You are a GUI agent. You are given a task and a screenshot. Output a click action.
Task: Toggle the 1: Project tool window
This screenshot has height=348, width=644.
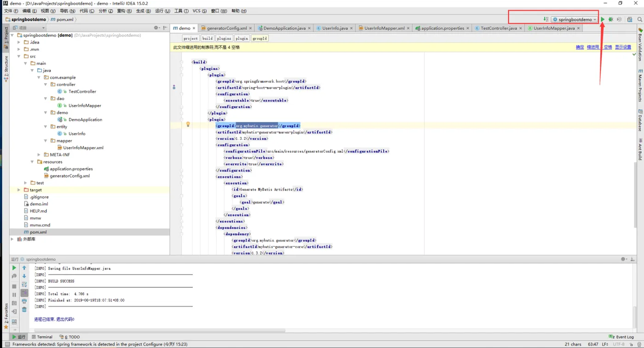(6, 38)
